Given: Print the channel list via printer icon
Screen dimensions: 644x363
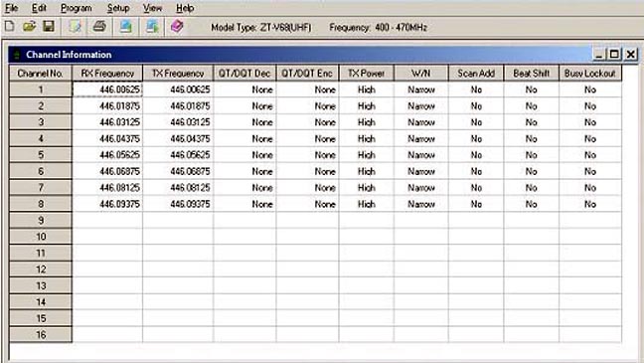Looking at the screenshot, I should (99, 27).
